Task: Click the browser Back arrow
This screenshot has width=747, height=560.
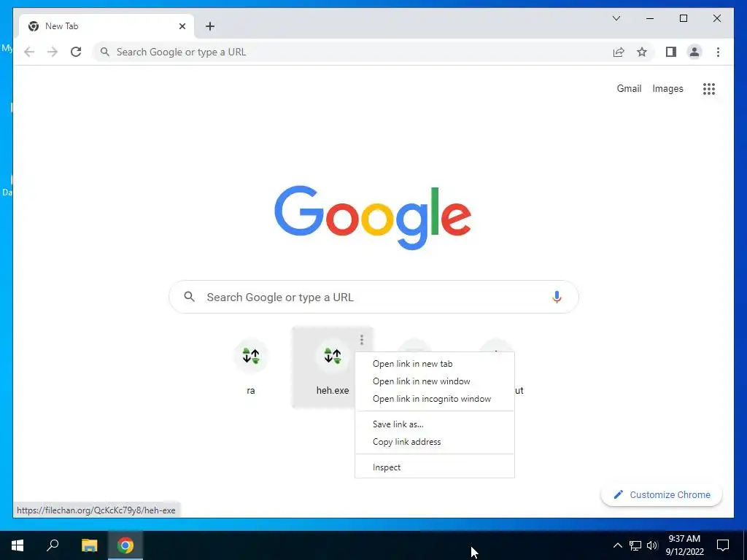Action: pyautogui.click(x=29, y=52)
